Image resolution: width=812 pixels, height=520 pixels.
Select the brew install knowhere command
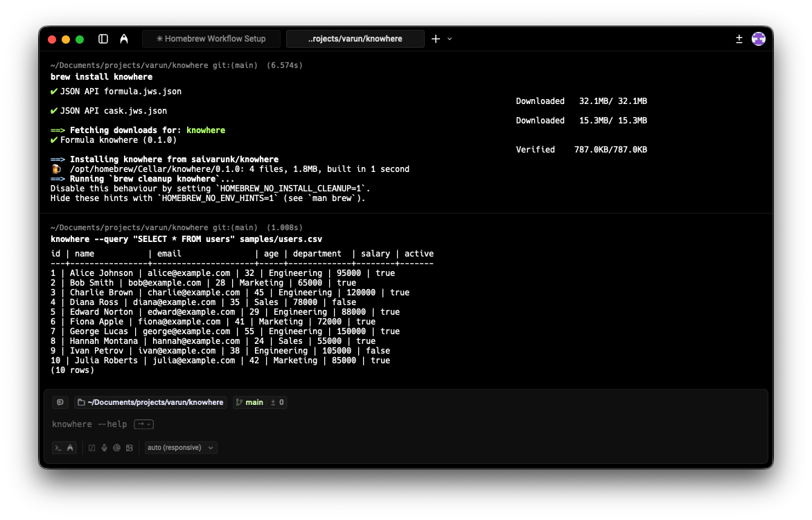pos(101,77)
